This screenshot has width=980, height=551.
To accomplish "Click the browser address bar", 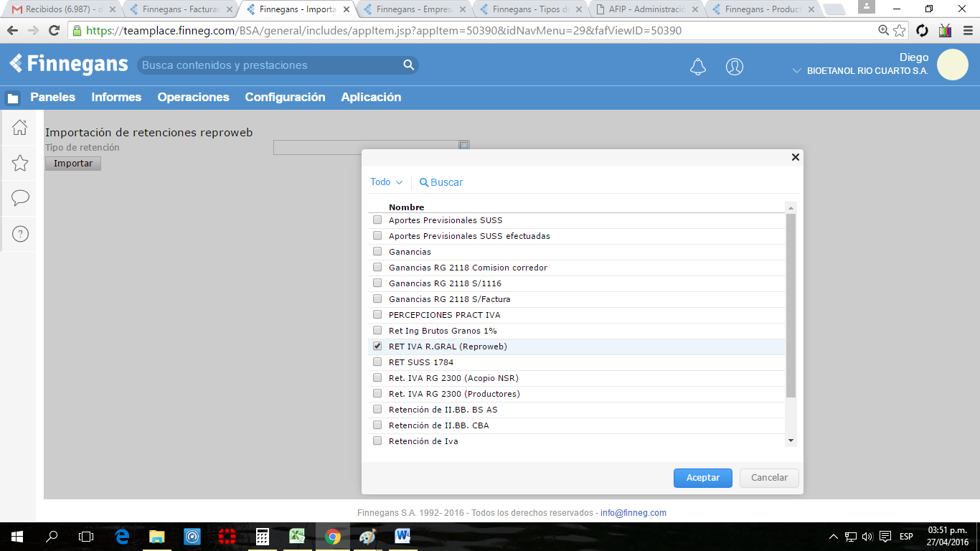I will click(x=473, y=31).
